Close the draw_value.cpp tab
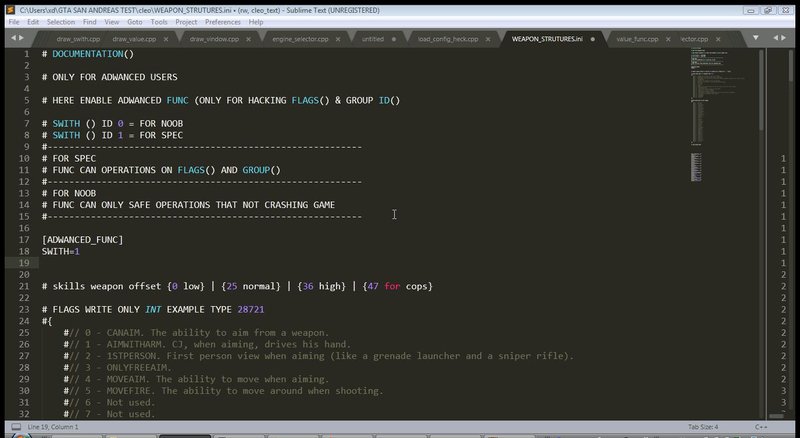 pyautogui.click(x=166, y=39)
